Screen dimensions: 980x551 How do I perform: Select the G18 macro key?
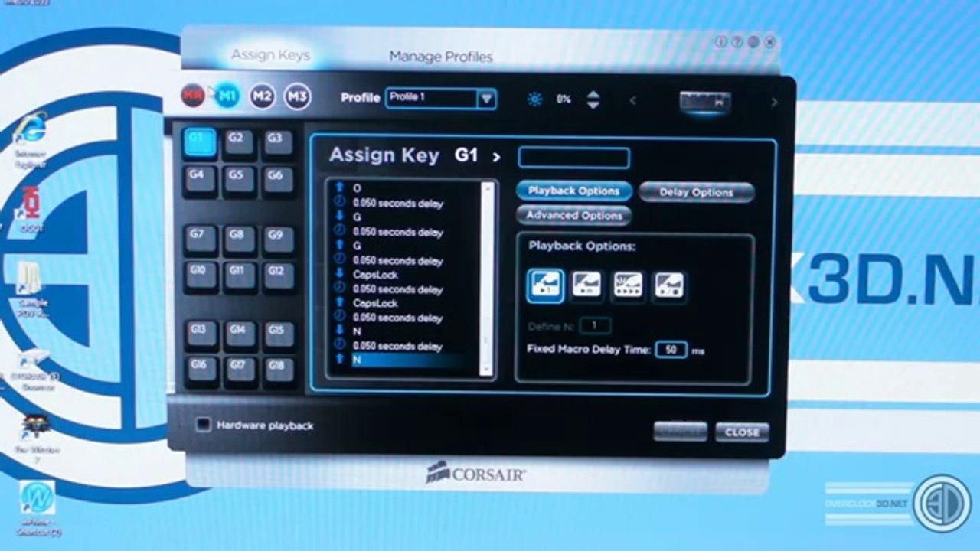pos(278,370)
